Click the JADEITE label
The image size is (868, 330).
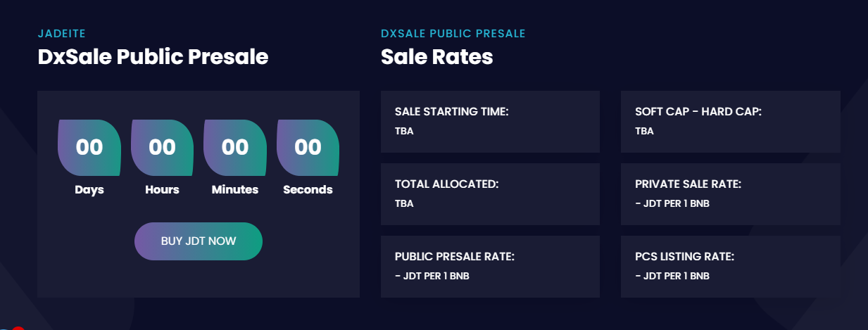[x=61, y=34]
